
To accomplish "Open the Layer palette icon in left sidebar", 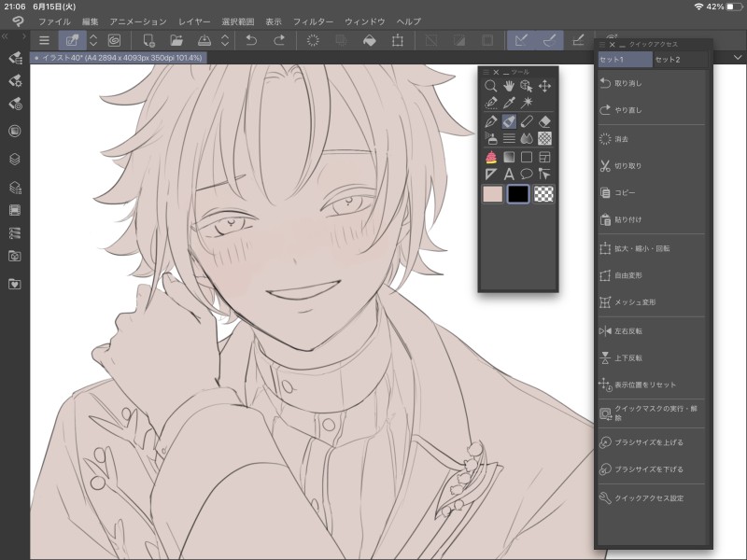I will (15, 159).
